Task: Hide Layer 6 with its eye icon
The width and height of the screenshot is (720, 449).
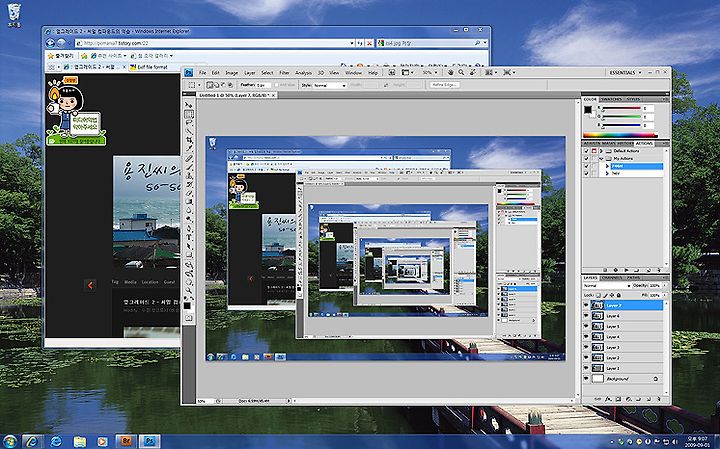Action: [586, 315]
